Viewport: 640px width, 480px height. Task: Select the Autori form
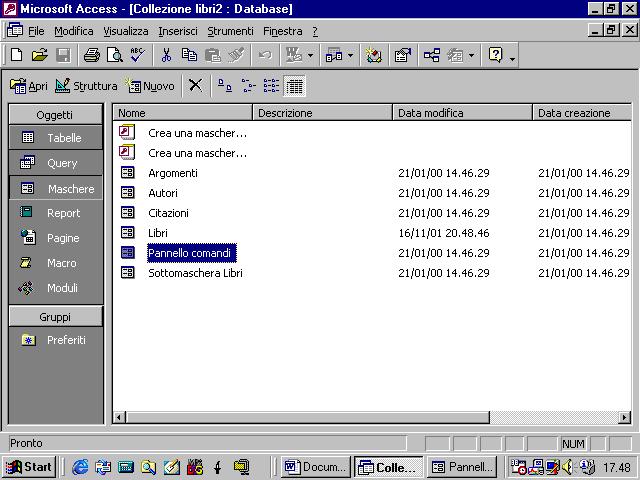coord(163,193)
